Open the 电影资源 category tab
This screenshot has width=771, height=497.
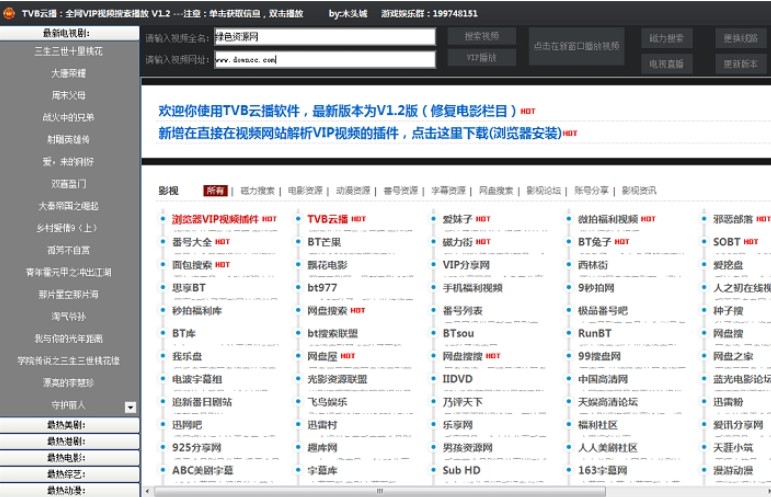[x=305, y=190]
